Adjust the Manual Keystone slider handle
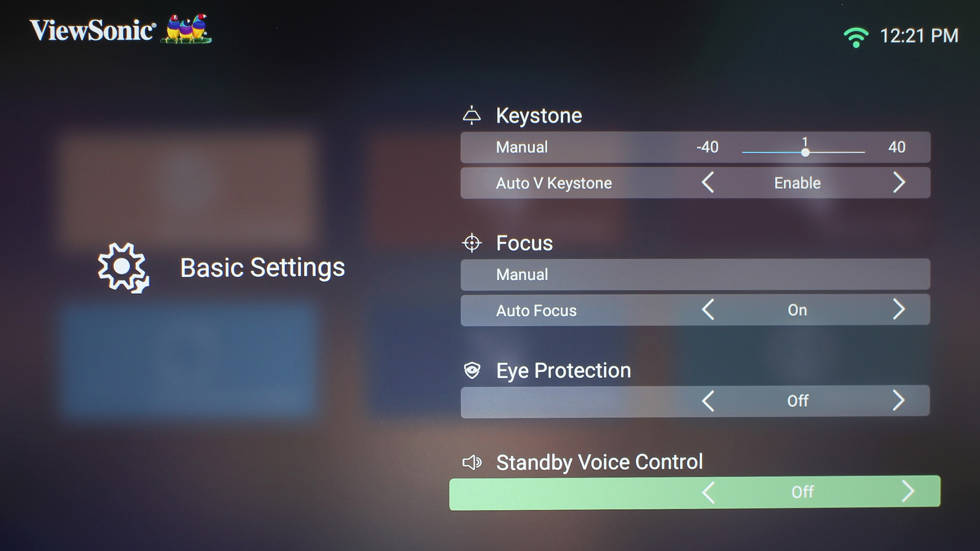This screenshot has width=980, height=551. pyautogui.click(x=805, y=152)
